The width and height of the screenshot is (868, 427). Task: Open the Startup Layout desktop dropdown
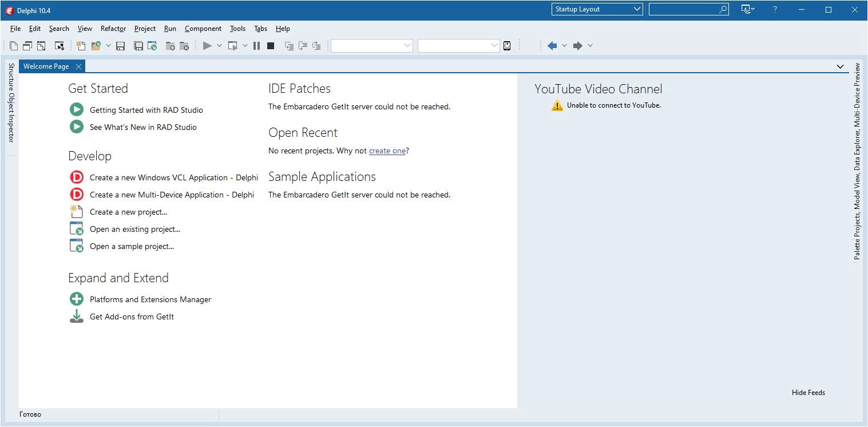[597, 9]
